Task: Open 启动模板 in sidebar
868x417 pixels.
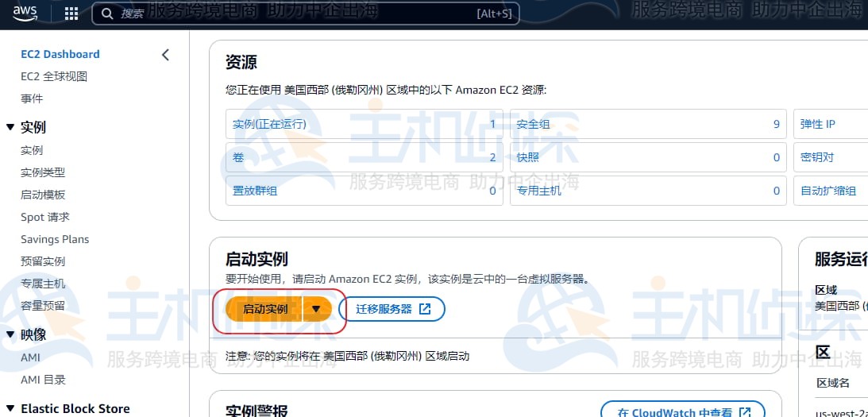Action: click(x=43, y=195)
